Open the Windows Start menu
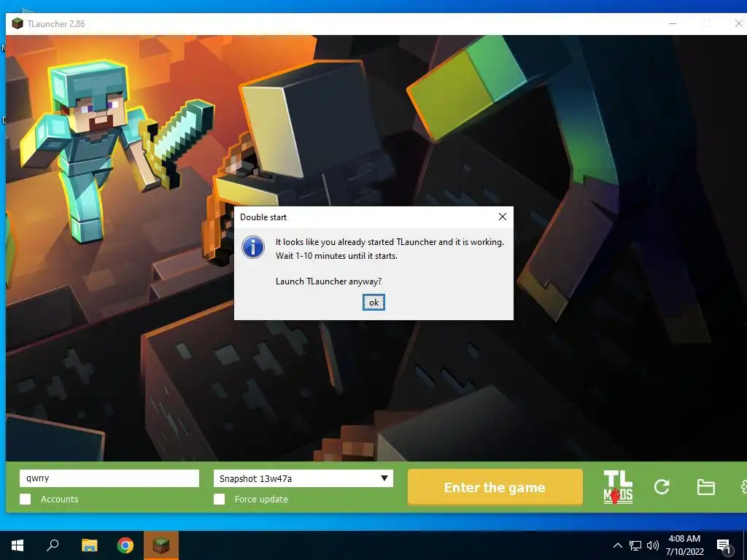This screenshot has height=560, width=747. (x=18, y=545)
